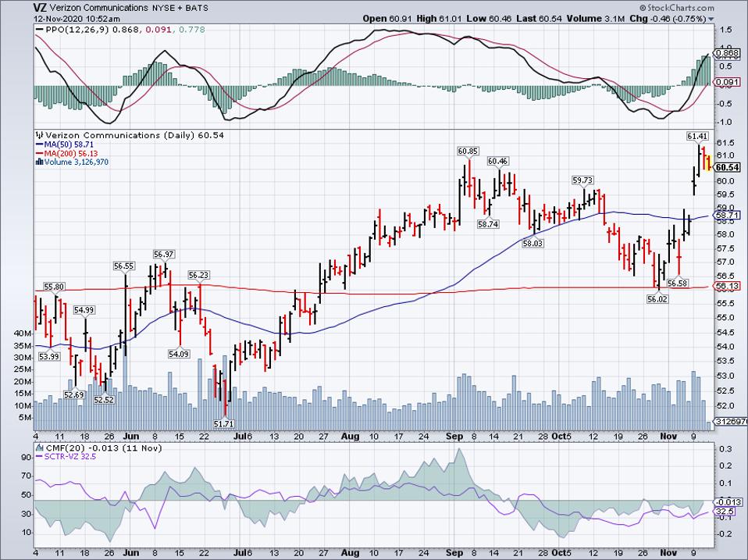Click the candlestick icon before Verizon Communications (Daily)

(x=40, y=135)
